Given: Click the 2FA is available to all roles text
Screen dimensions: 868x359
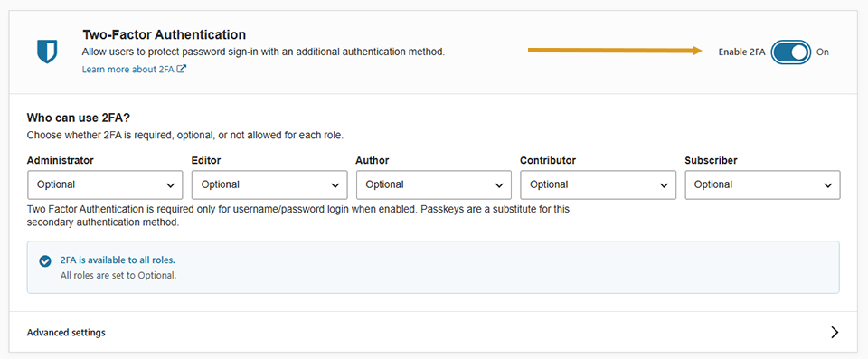Looking at the screenshot, I should tap(118, 260).
